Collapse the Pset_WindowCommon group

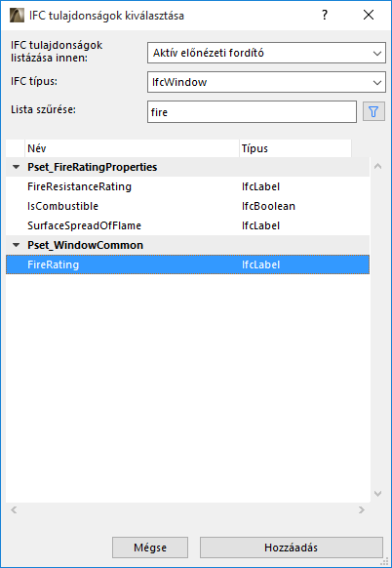point(16,245)
